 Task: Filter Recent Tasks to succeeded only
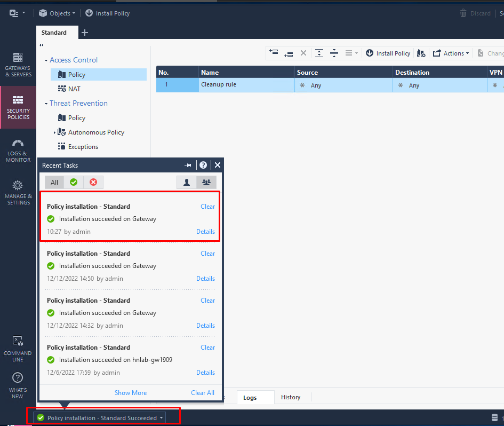pos(74,182)
